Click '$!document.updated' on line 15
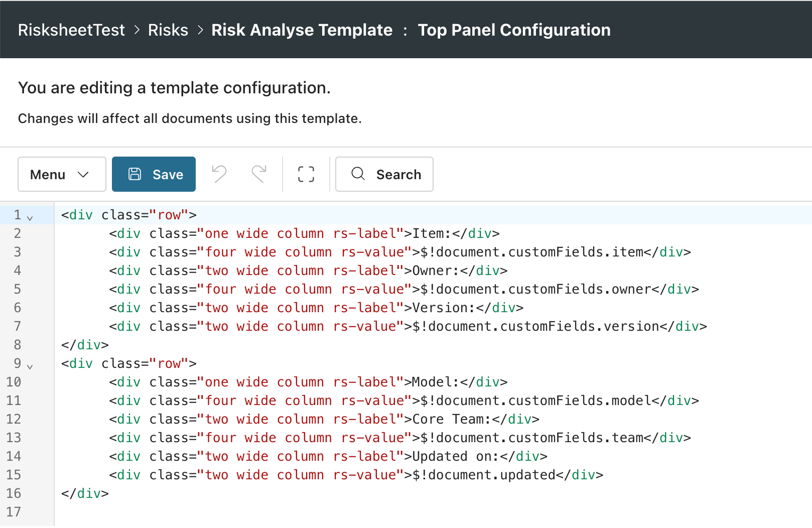Screen dimensions: 812x528 [x=484, y=475]
